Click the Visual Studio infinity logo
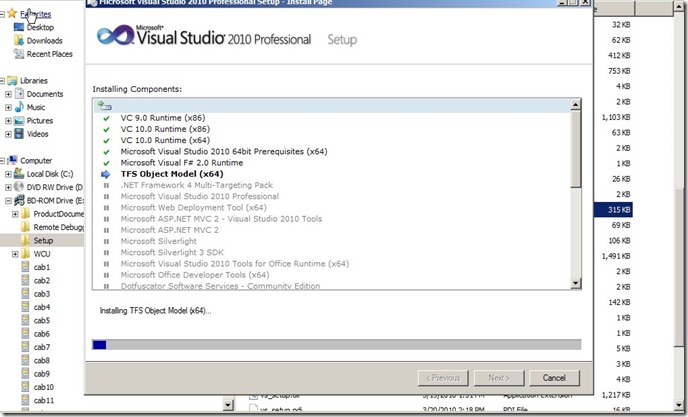 (x=115, y=35)
